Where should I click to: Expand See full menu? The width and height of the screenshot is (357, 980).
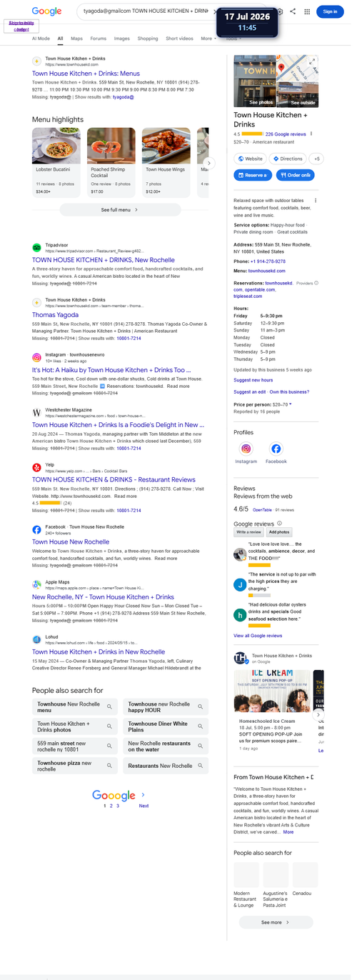pos(120,210)
